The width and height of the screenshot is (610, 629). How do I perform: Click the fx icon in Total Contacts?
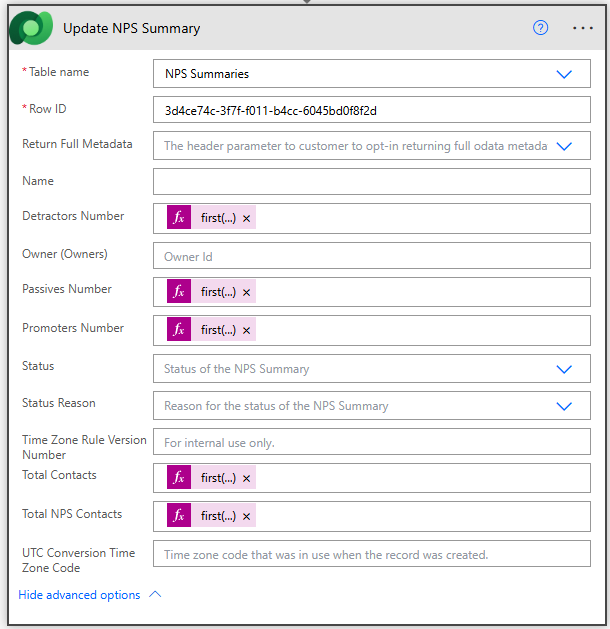coord(179,478)
